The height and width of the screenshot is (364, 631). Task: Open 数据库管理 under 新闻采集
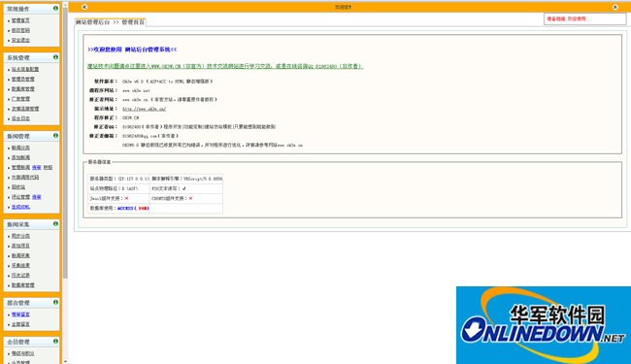pos(23,285)
